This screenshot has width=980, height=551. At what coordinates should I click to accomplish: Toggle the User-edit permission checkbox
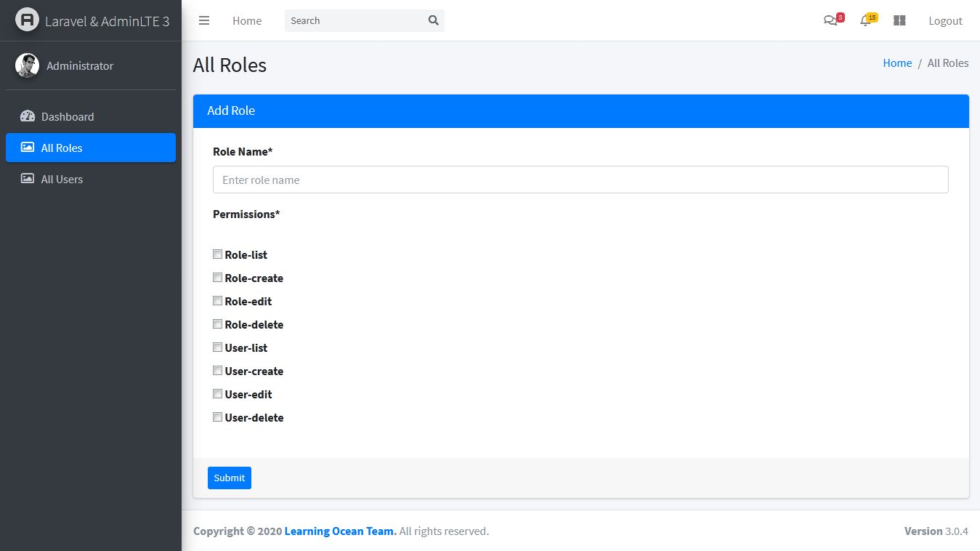pyautogui.click(x=217, y=394)
